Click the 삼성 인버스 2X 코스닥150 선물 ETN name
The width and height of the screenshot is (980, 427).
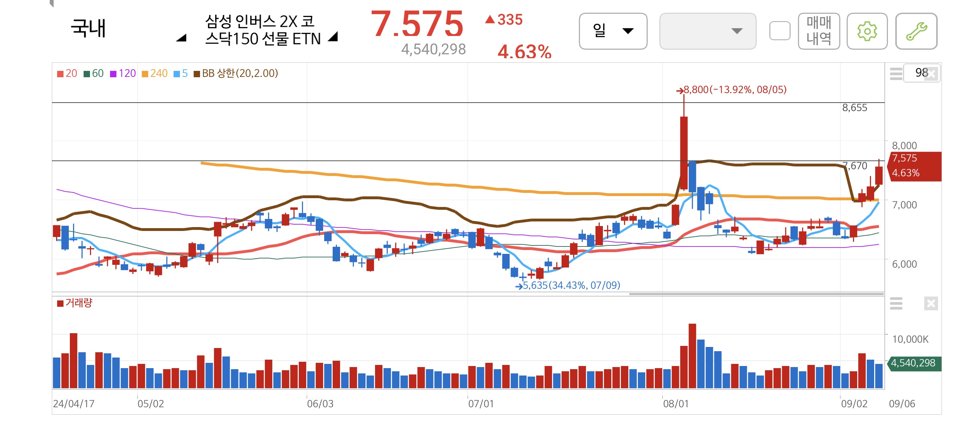tap(263, 30)
